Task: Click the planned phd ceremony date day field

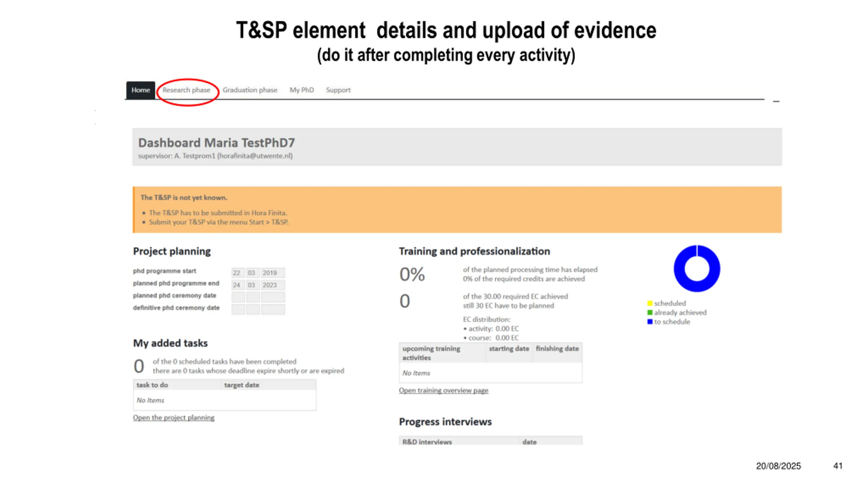Action: 238,297
